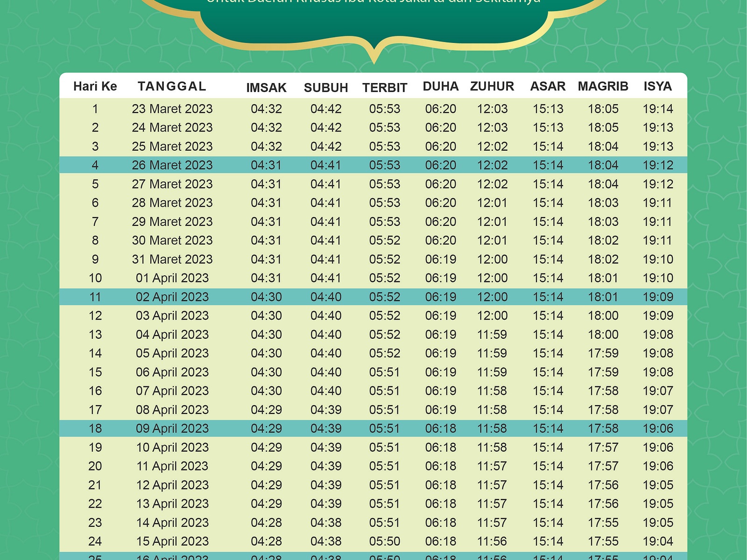The image size is (747, 560).
Task: Click Imsak time 04:28 for 14 April
Action: (x=266, y=523)
